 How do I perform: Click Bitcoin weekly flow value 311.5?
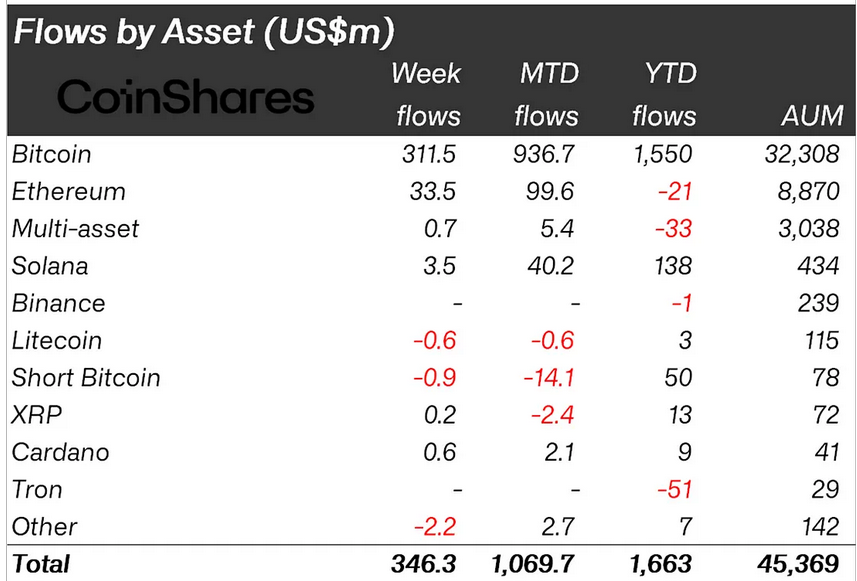pyautogui.click(x=429, y=154)
